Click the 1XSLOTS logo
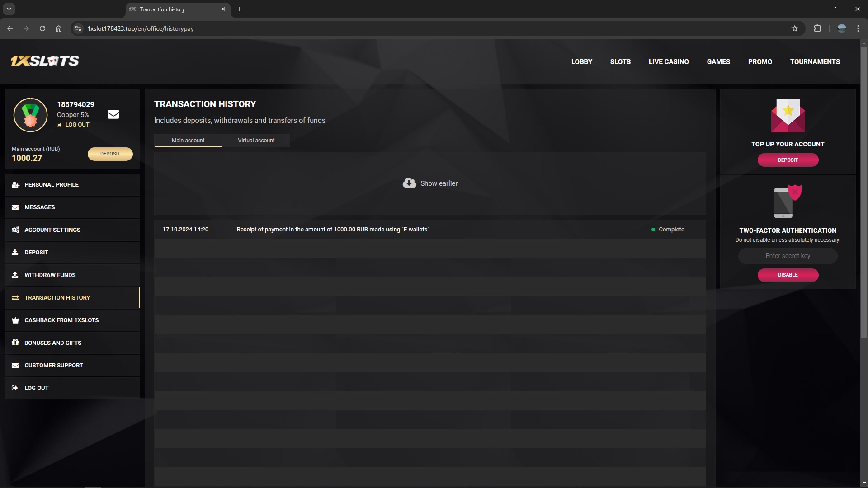The width and height of the screenshot is (868, 488). click(45, 61)
